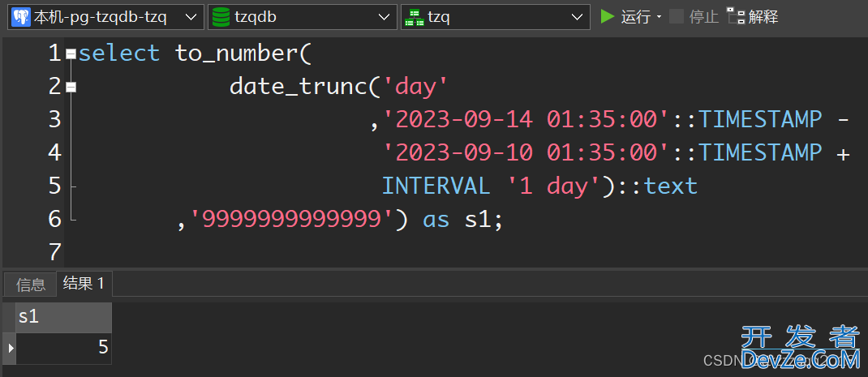Click the current row arrow indicator
This screenshot has width=868, height=377.
click(x=10, y=348)
